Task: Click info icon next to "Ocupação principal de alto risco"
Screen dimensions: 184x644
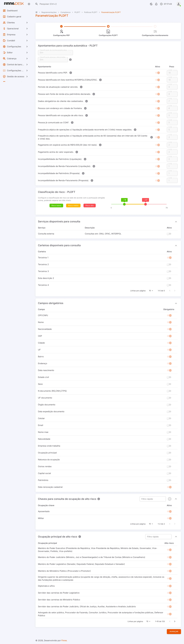Action: (x=80, y=537)
